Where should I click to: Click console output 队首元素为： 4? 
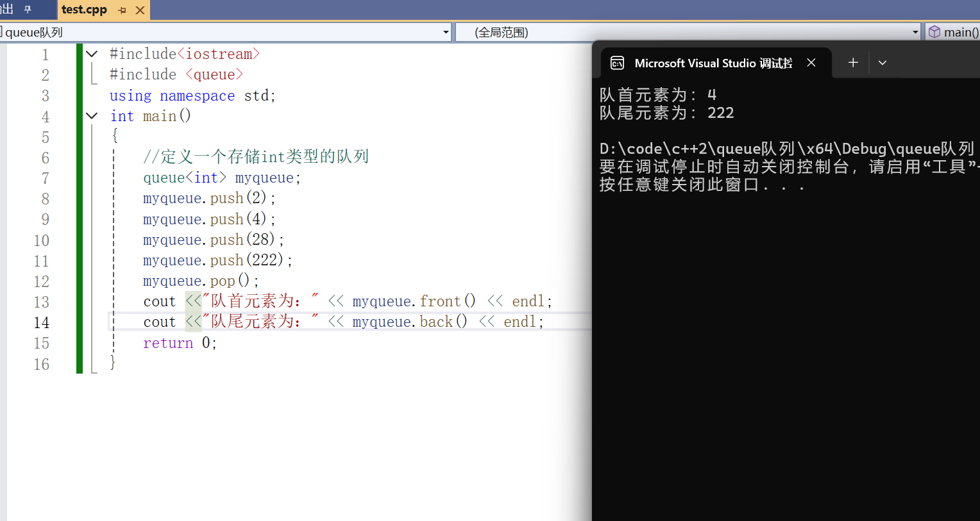(x=658, y=95)
